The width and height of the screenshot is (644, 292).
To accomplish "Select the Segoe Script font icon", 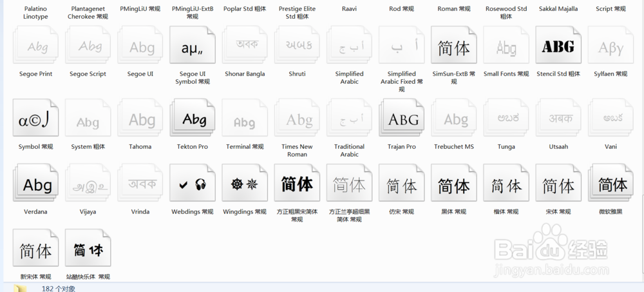I will coord(88,45).
